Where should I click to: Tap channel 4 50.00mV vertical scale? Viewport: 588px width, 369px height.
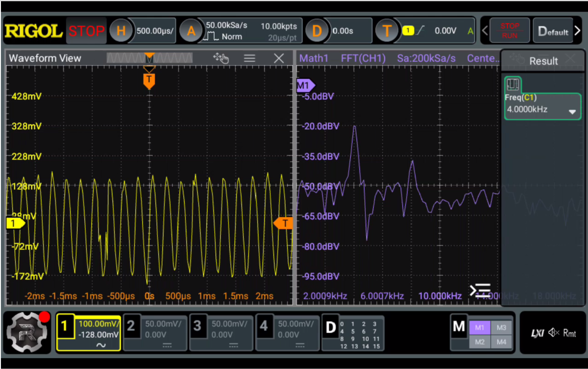pyautogui.click(x=296, y=324)
